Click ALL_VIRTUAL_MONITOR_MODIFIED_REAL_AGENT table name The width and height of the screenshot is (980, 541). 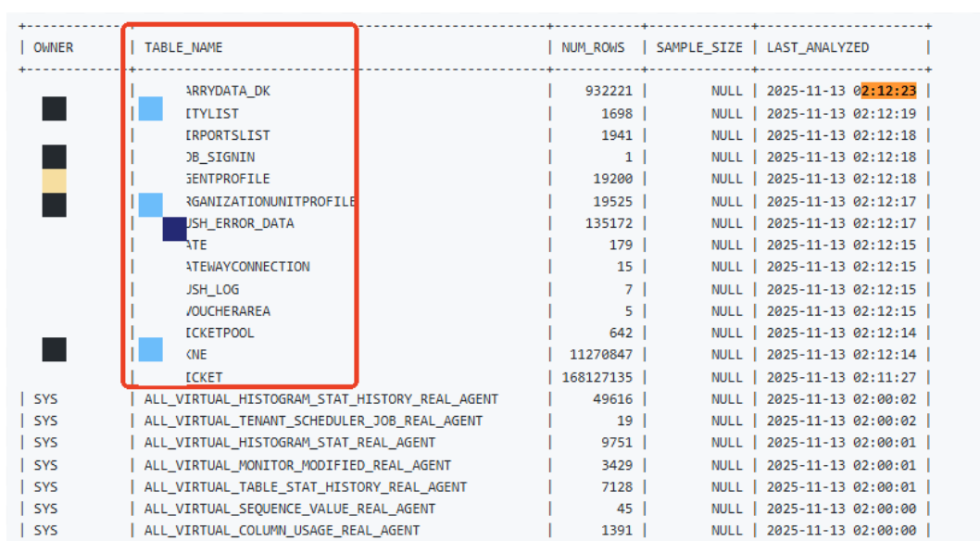(297, 465)
